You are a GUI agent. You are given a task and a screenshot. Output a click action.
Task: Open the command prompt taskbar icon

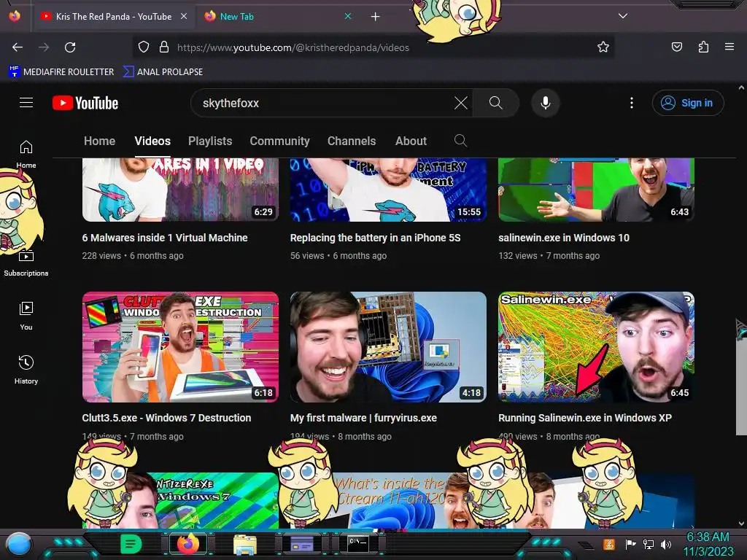tap(357, 543)
